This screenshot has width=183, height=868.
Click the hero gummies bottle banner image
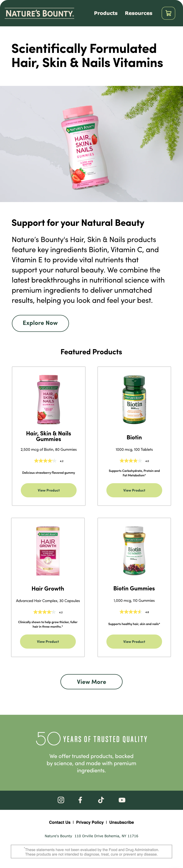click(x=91, y=144)
